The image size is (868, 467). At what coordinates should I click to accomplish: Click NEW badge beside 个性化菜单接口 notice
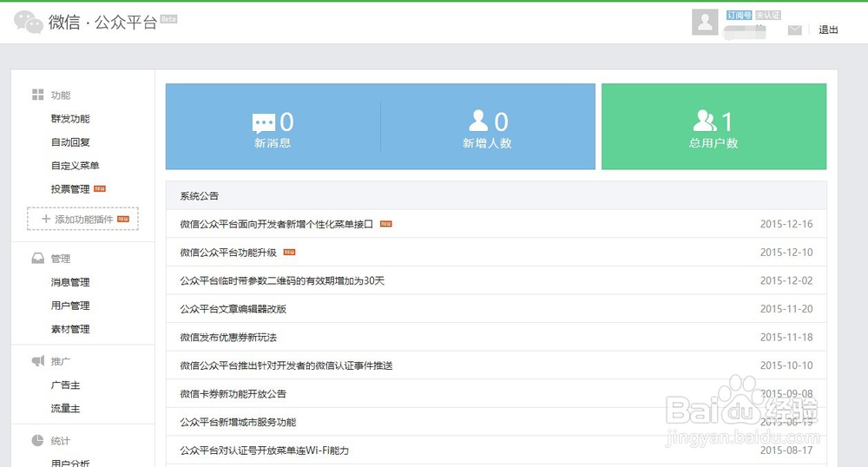(x=386, y=224)
